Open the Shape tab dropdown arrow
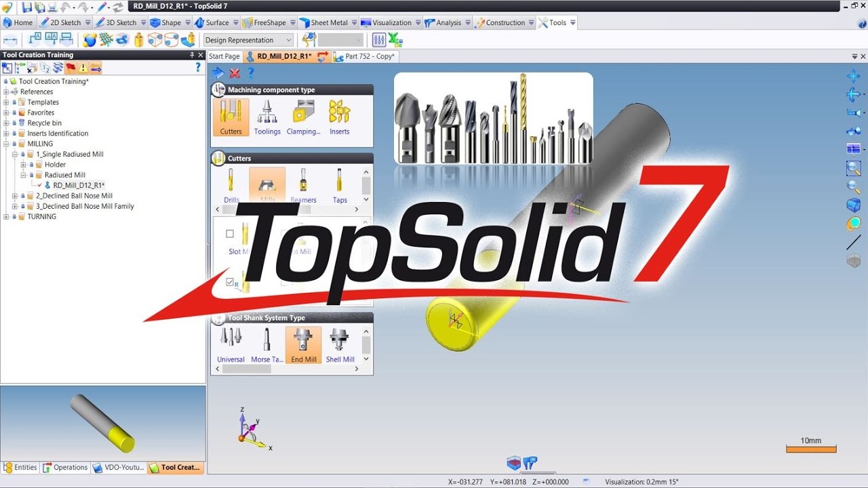Screen dimensions: 868x488 click(187, 22)
